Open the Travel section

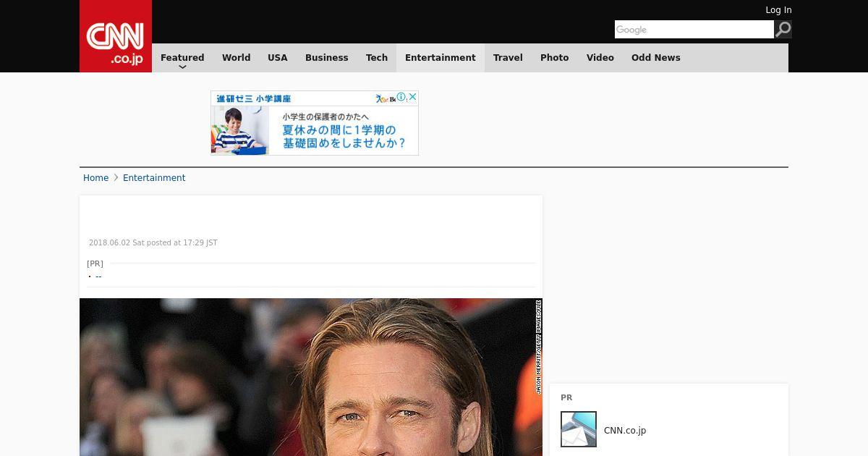click(x=508, y=58)
